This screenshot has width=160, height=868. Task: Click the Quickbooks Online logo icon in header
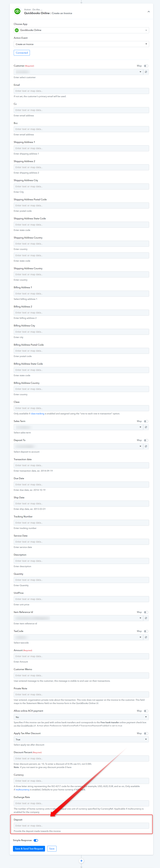18,11
